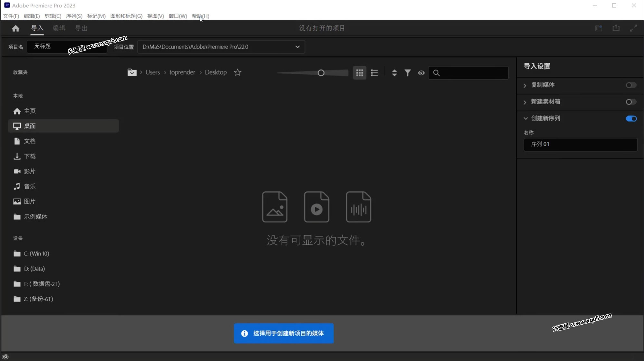Image resolution: width=644 pixels, height=361 pixels.
Task: Collapse the 创建新序列 section chevron
Action: click(x=526, y=119)
